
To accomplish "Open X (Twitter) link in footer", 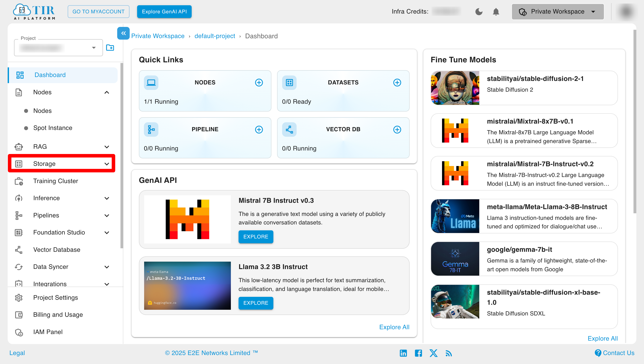I will 433,353.
